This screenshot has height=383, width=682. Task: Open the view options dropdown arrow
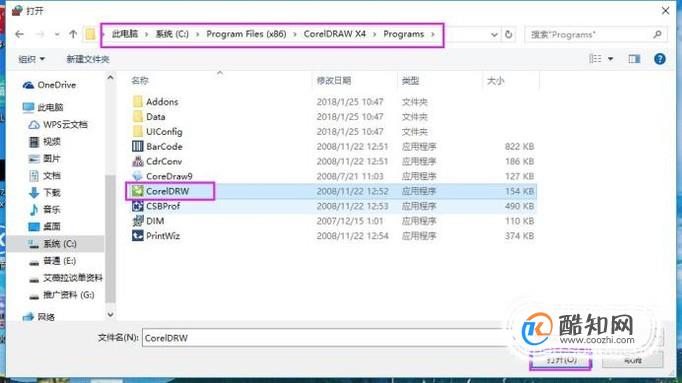[610, 59]
